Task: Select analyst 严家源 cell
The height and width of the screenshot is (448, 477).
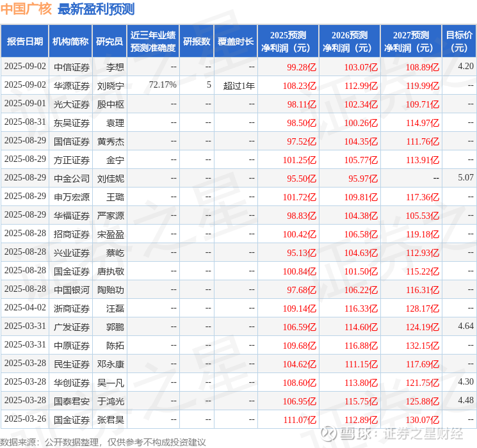Action: (x=111, y=216)
